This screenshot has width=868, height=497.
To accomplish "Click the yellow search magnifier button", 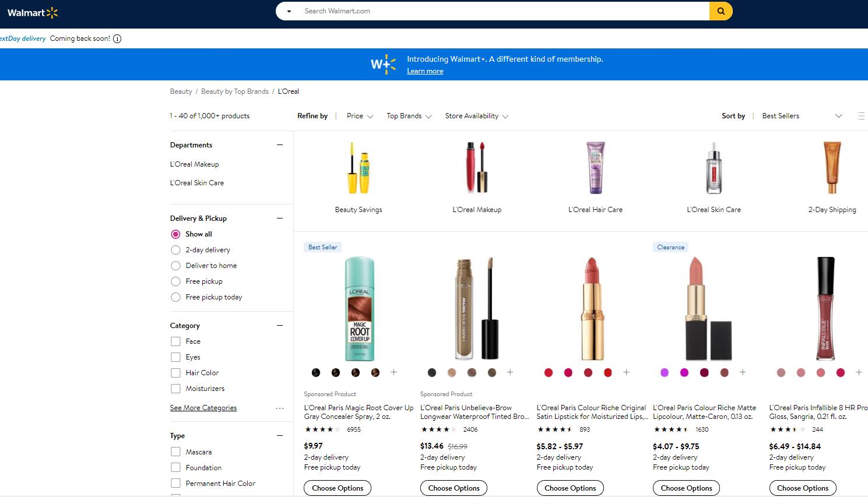I will 721,11.
